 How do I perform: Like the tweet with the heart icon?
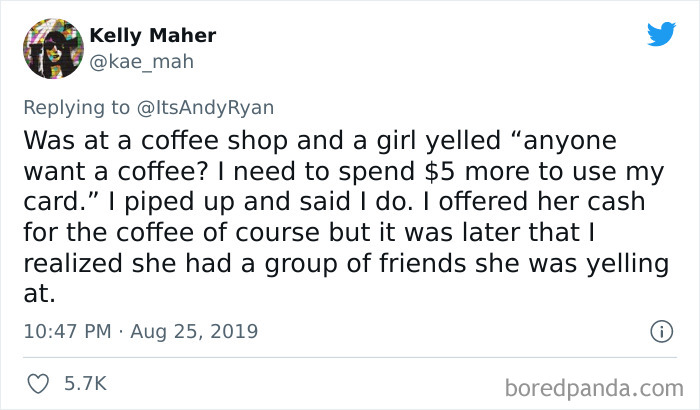click(x=42, y=383)
